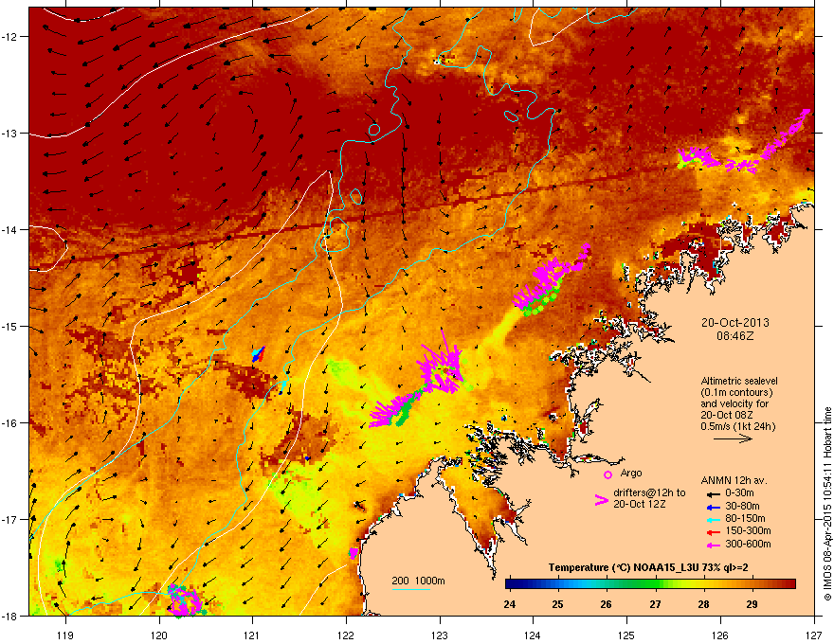Click the blue-cyan-red ANMN mooring arrows near 121°E
This screenshot has height=644, width=834.
point(259,354)
